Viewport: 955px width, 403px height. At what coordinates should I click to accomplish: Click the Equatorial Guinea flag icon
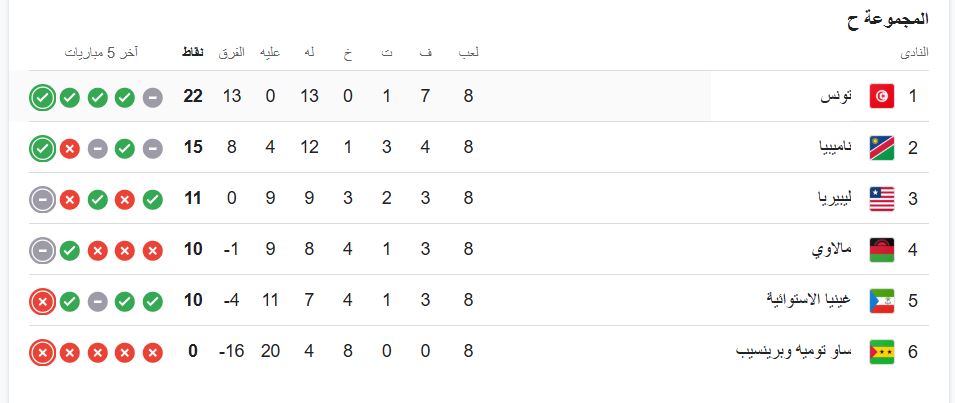pos(881,300)
